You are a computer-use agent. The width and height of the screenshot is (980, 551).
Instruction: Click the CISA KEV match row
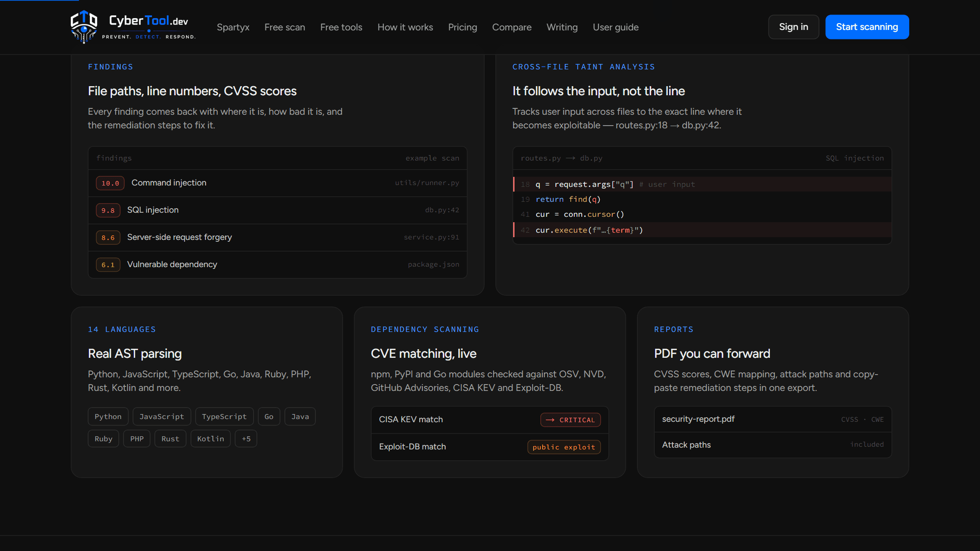490,420
